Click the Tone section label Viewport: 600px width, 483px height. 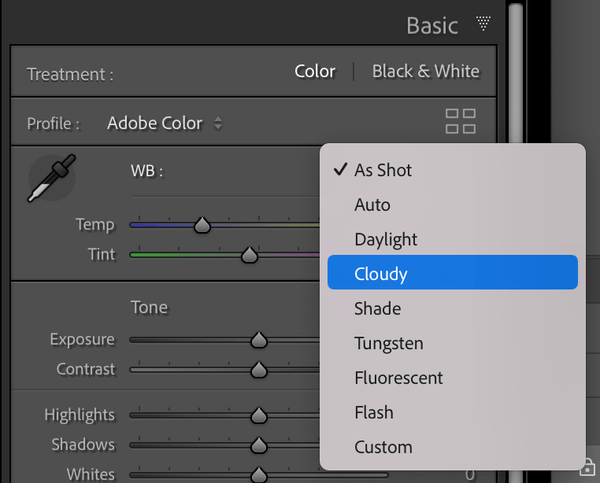(149, 307)
